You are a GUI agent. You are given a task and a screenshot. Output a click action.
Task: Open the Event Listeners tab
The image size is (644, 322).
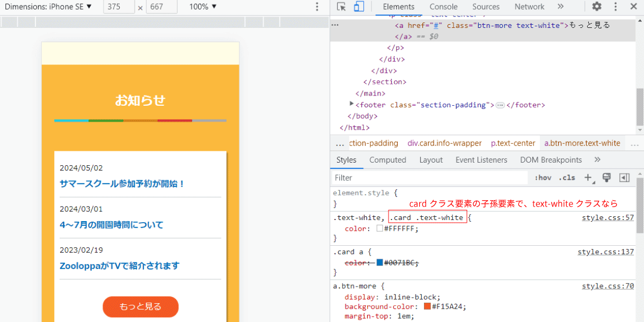click(x=481, y=160)
